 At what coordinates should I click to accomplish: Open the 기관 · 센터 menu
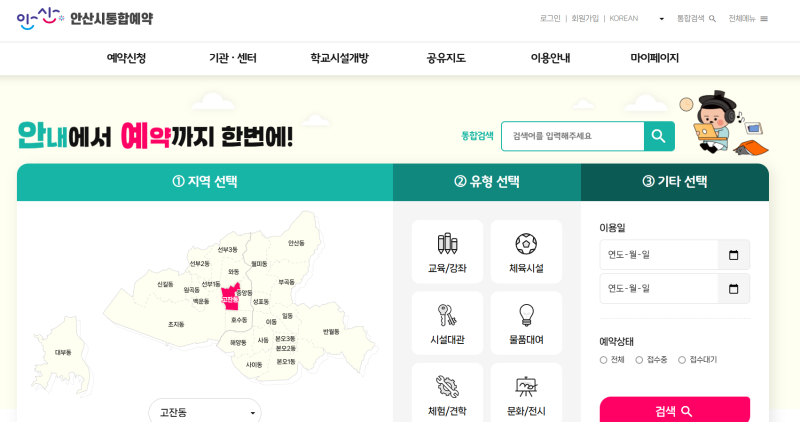click(233, 58)
